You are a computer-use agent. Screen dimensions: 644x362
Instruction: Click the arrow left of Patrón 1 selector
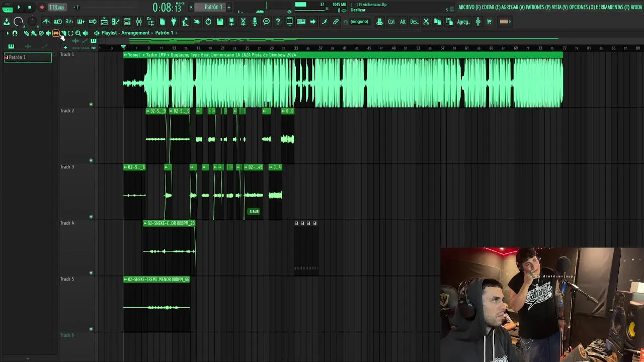(x=191, y=7)
